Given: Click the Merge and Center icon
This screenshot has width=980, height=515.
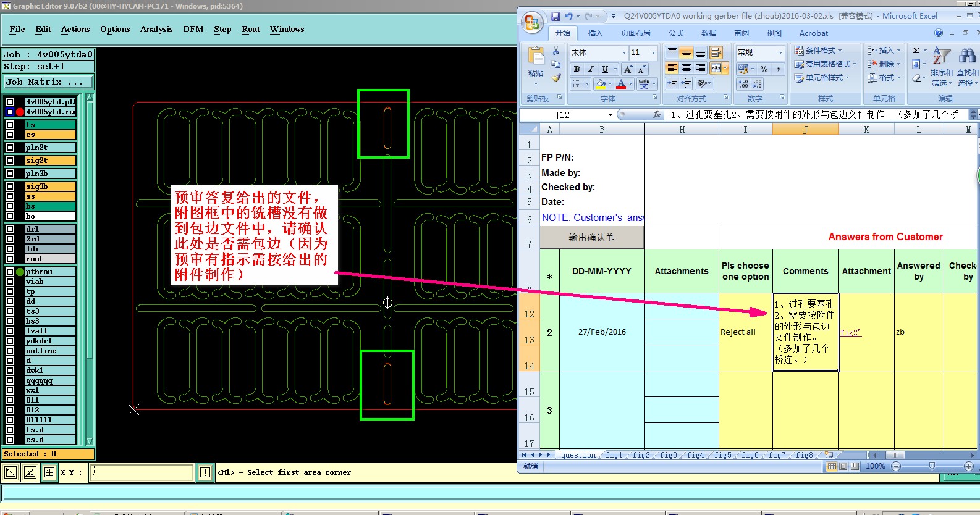Looking at the screenshot, I should coord(716,68).
